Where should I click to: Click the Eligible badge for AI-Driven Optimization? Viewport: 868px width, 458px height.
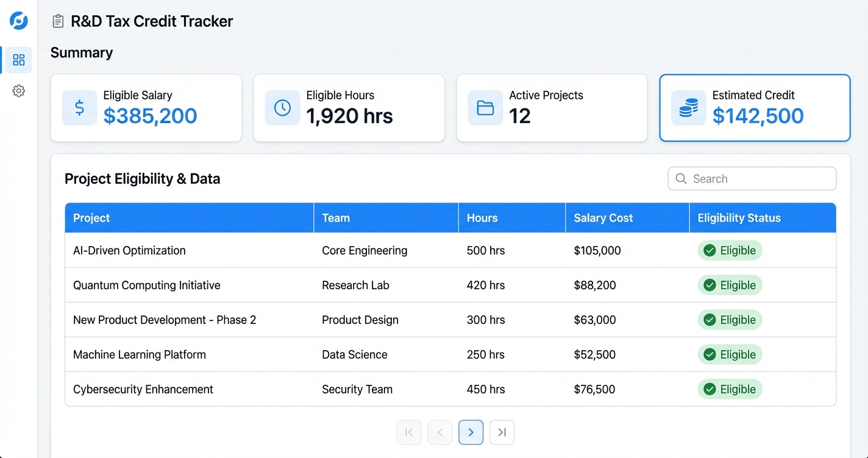point(730,250)
